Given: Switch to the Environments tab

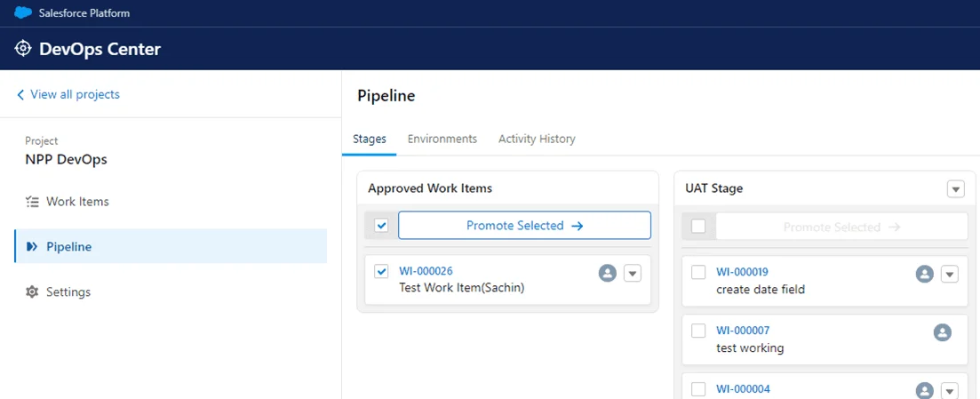Looking at the screenshot, I should (x=442, y=139).
